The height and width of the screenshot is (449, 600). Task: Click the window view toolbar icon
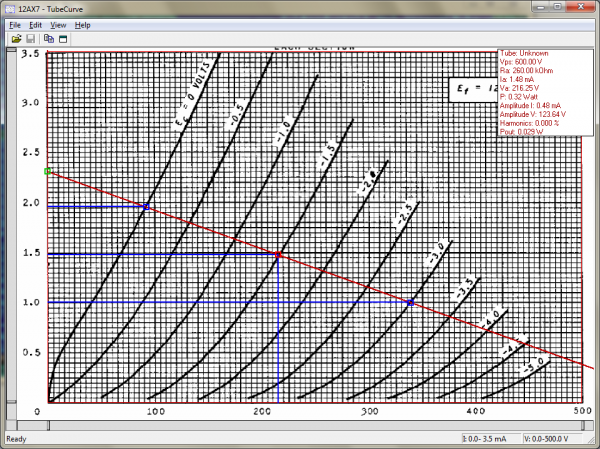62,38
